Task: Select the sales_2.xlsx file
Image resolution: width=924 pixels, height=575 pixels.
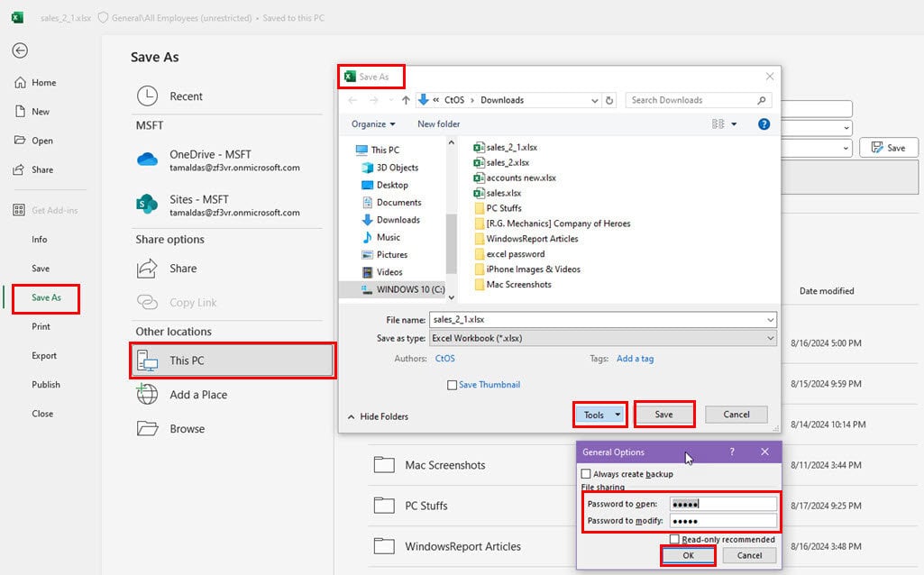Action: point(501,162)
